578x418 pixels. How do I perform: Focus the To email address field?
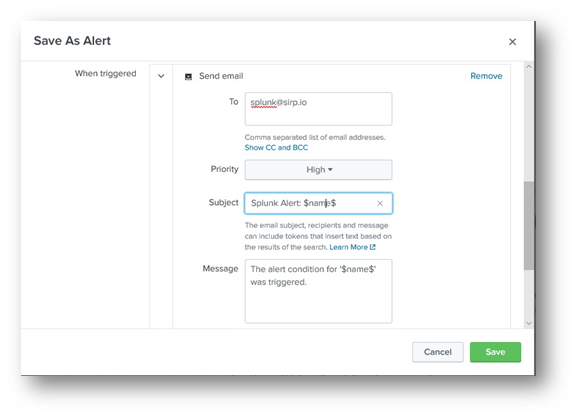[x=318, y=109]
